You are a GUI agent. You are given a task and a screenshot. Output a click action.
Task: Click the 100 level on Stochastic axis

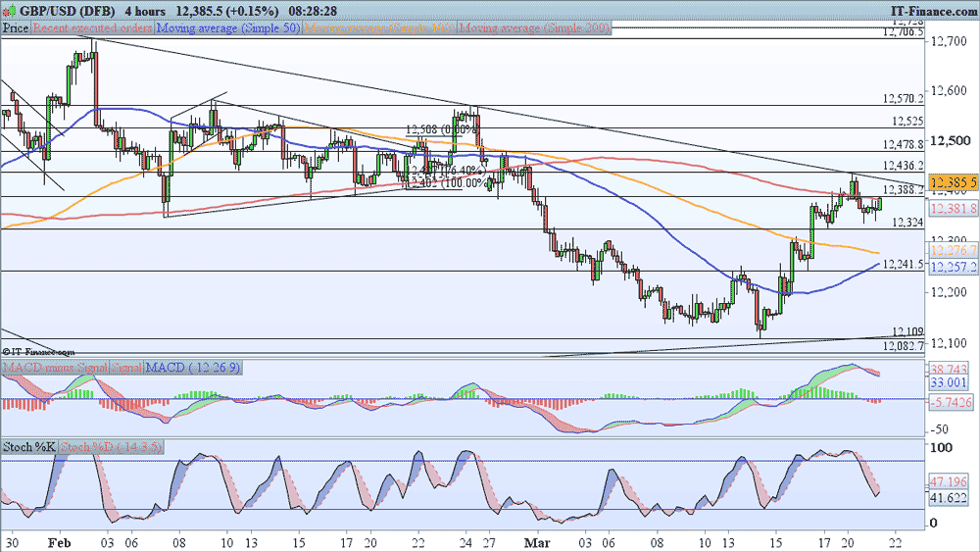(x=941, y=448)
